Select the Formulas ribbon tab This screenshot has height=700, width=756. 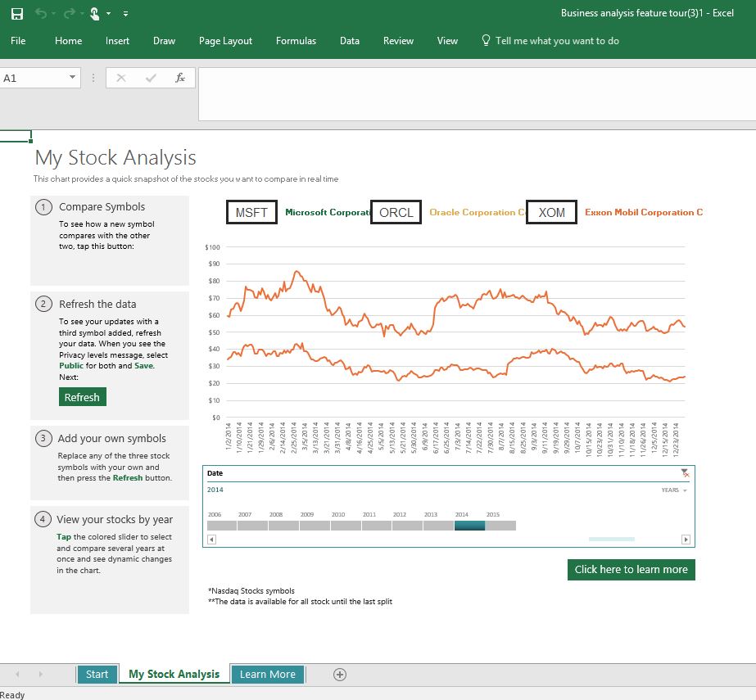click(296, 41)
